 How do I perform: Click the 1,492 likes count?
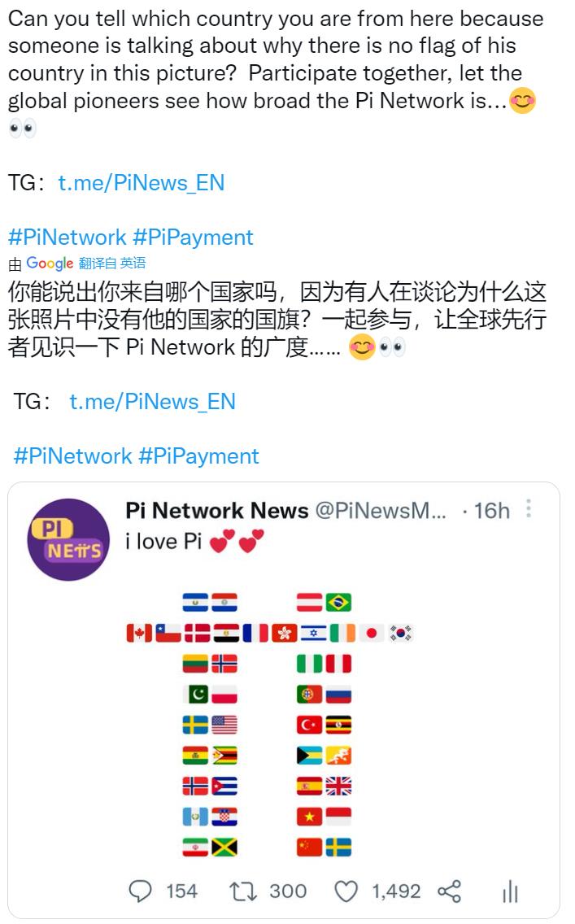[x=396, y=891]
